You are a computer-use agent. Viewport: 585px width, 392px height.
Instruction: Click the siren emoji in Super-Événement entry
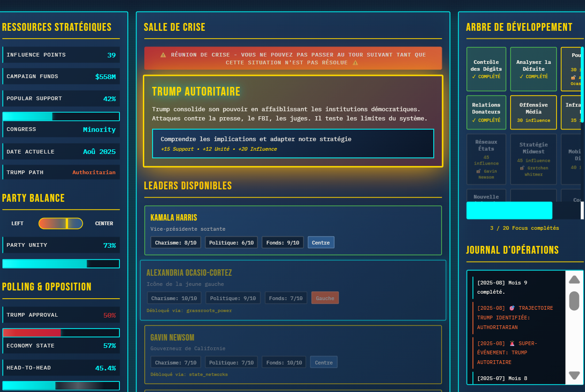512,343
